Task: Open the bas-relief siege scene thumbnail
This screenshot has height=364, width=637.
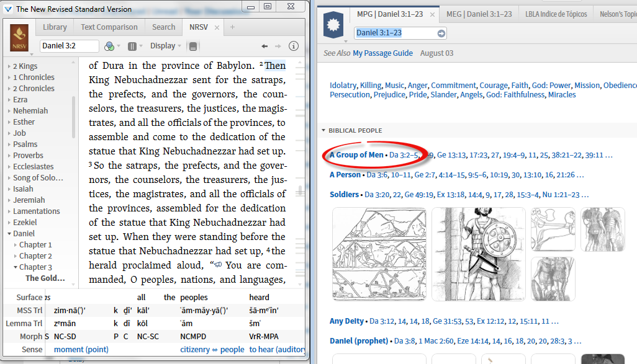Action: (379, 254)
